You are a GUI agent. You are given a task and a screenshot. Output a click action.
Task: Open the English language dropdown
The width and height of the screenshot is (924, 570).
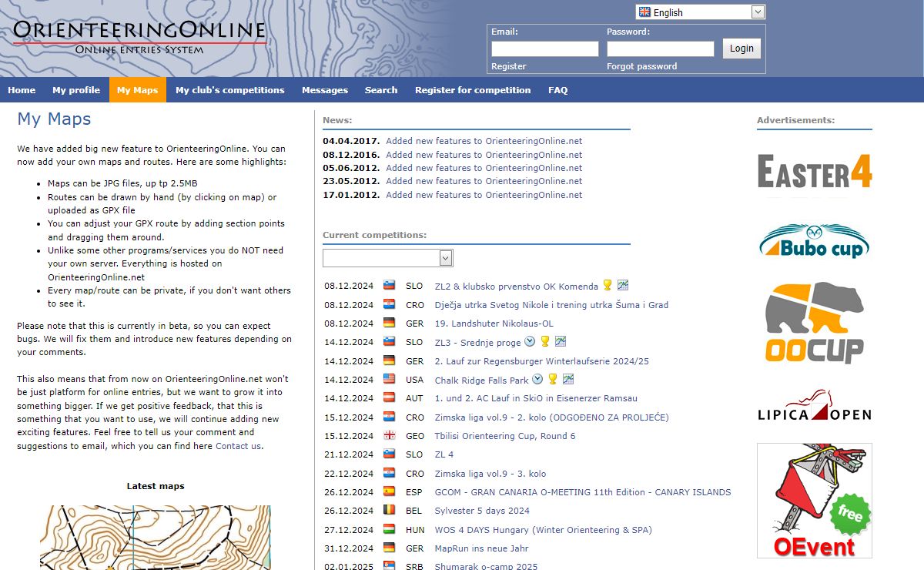coord(700,12)
